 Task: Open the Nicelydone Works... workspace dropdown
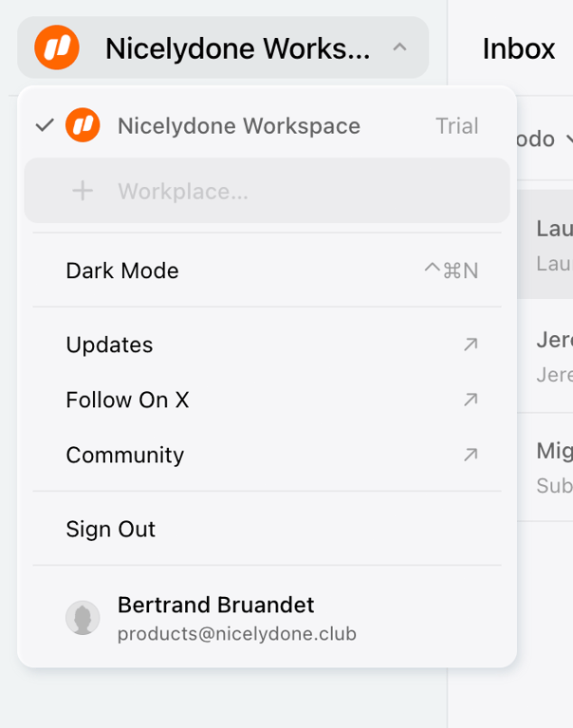pyautogui.click(x=223, y=47)
